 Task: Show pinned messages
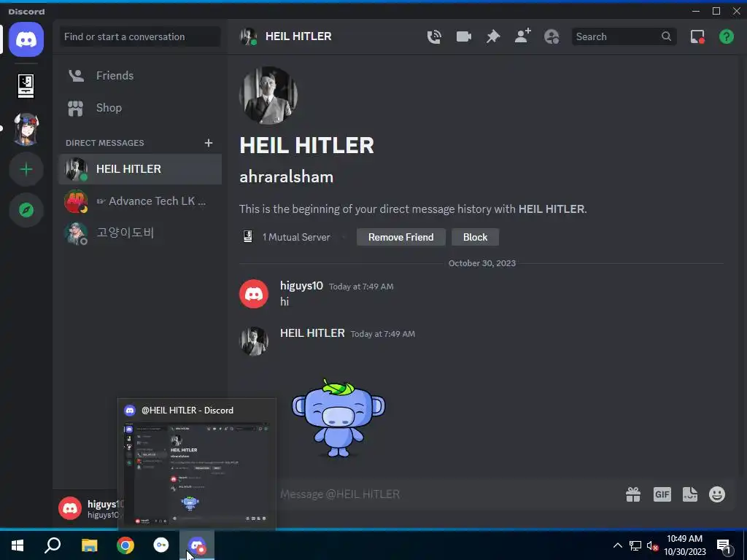pos(493,36)
